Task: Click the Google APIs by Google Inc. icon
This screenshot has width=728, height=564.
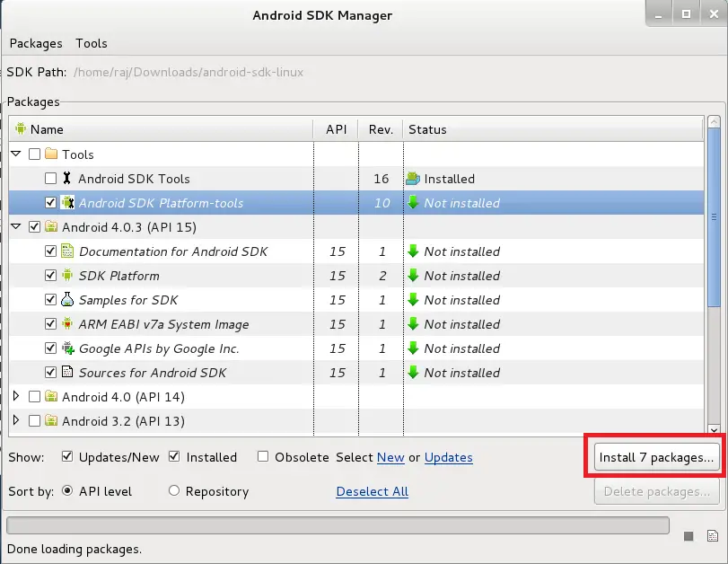Action: pos(68,348)
